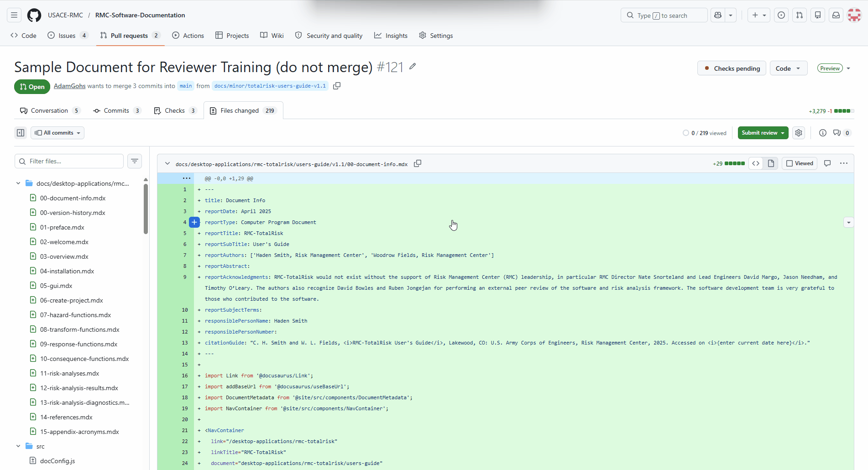
Task: Click the 0 / 219 viewed progress indicator
Action: tap(704, 133)
